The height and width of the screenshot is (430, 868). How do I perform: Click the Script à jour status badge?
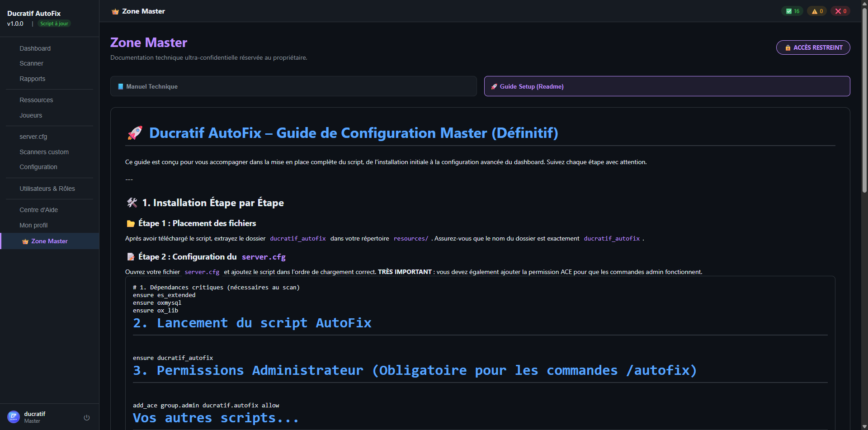point(54,24)
